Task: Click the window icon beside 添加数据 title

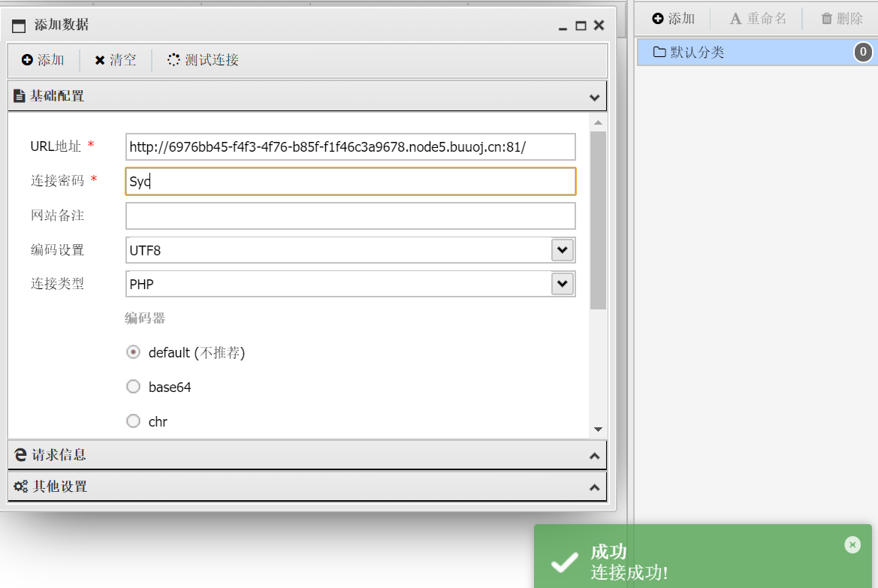Action: point(19,26)
